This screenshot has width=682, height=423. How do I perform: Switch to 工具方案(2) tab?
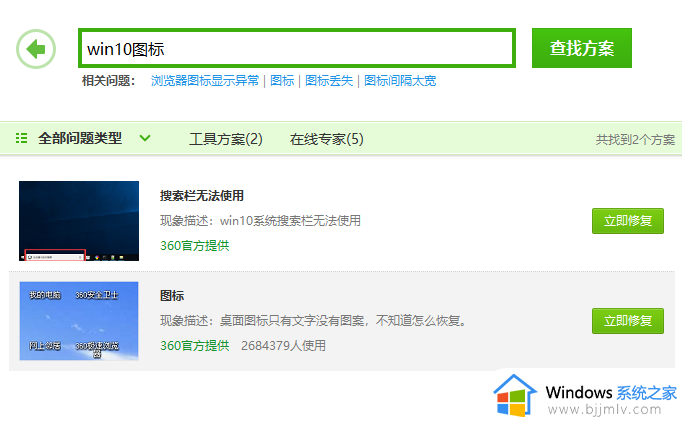point(226,139)
